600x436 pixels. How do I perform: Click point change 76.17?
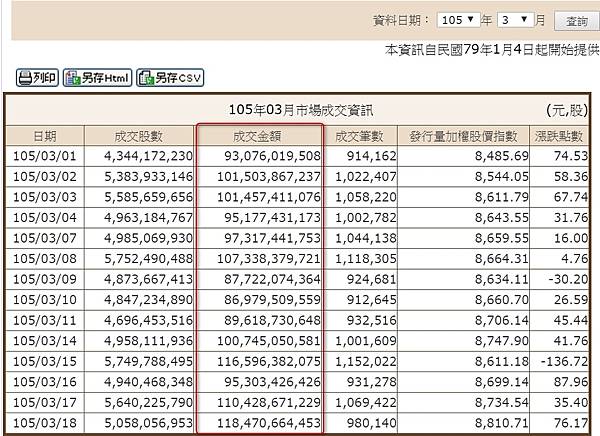[571, 423]
